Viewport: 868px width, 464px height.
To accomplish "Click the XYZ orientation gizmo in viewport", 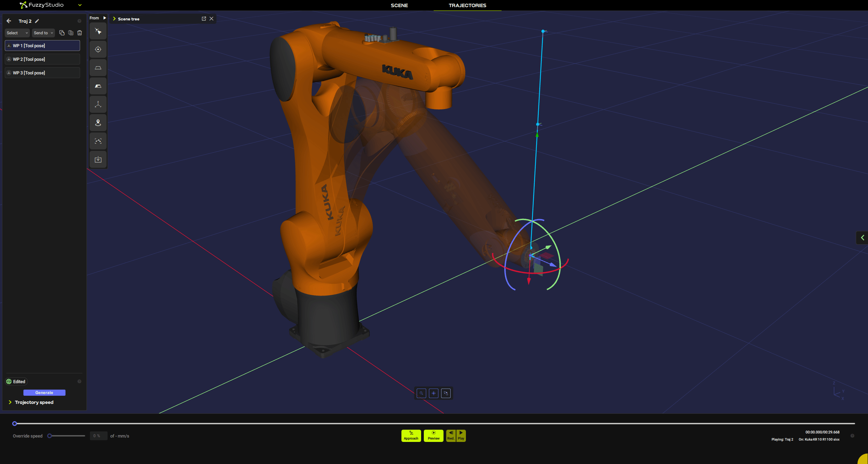I will point(838,391).
